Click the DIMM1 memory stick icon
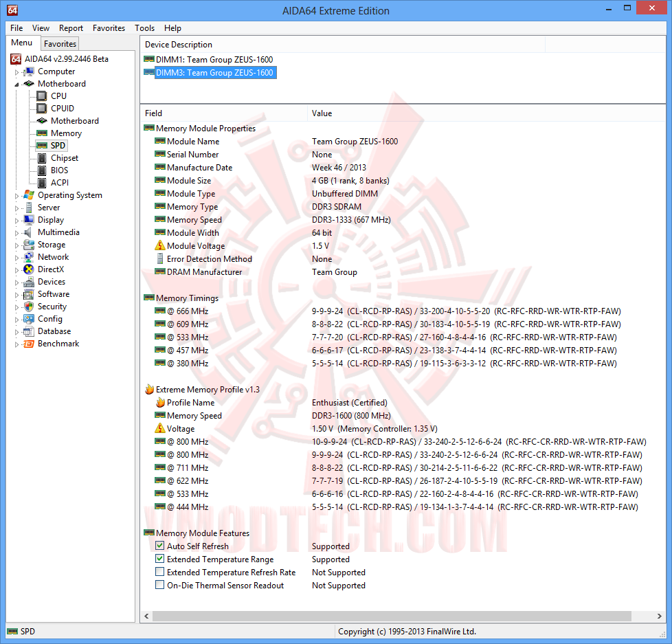Screen dimensions: 672x644 pos(148,59)
